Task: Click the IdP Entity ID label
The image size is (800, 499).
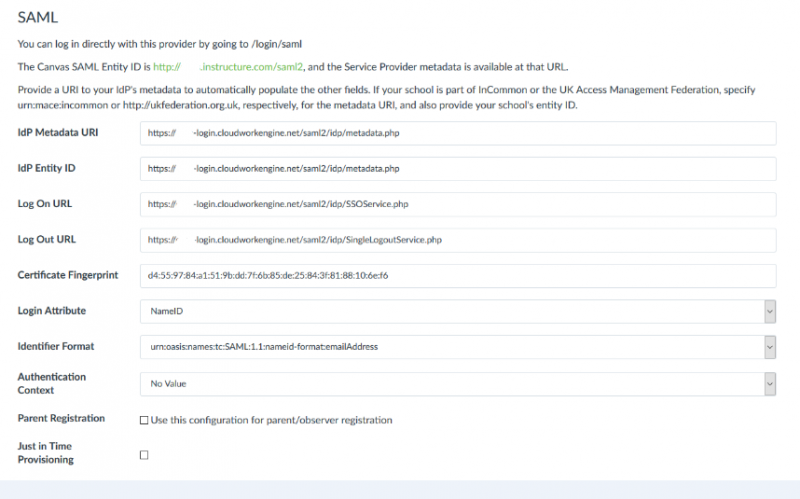Action: coord(46,168)
